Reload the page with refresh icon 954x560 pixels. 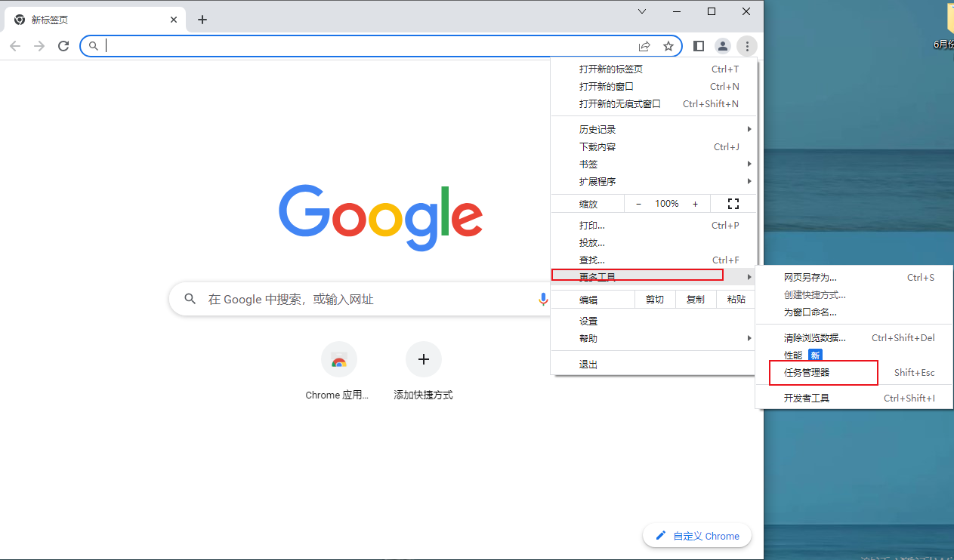click(63, 46)
